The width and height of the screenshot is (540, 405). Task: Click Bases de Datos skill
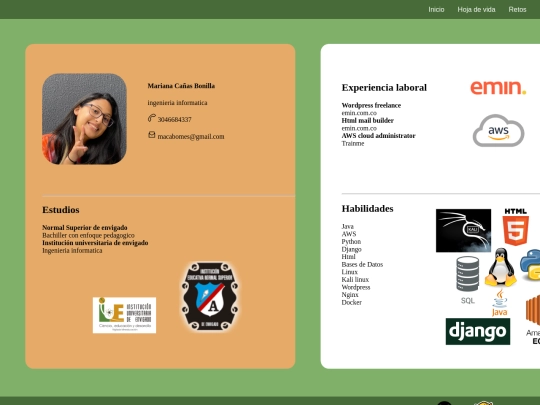[x=362, y=264]
